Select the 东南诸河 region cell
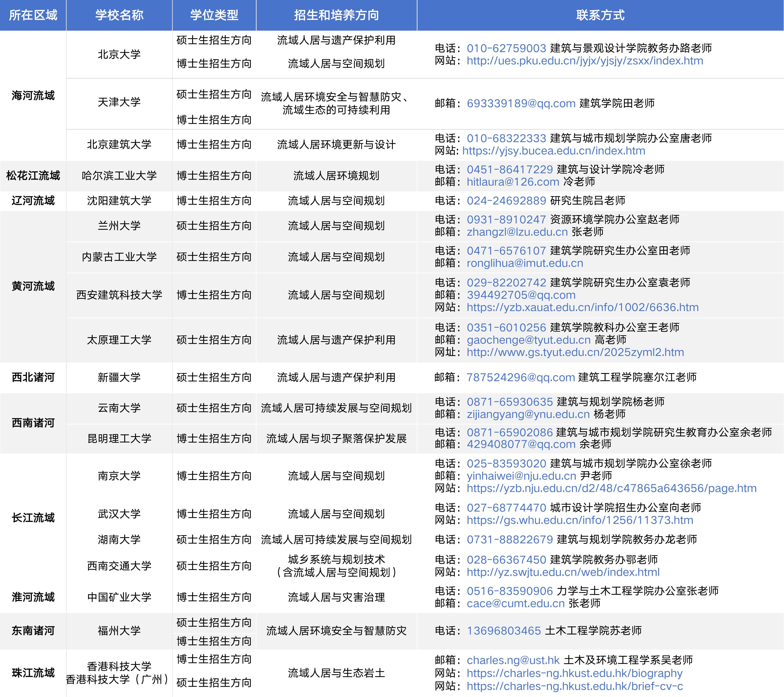Image resolution: width=784 pixels, height=697 pixels. (33, 631)
